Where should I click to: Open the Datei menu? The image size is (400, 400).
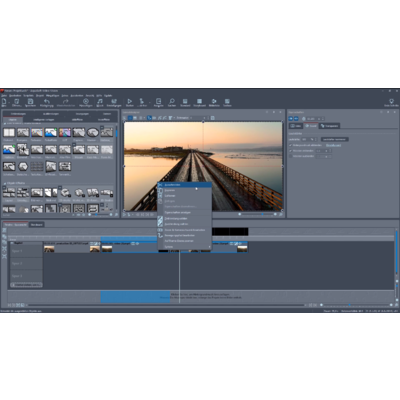[x=4, y=95]
